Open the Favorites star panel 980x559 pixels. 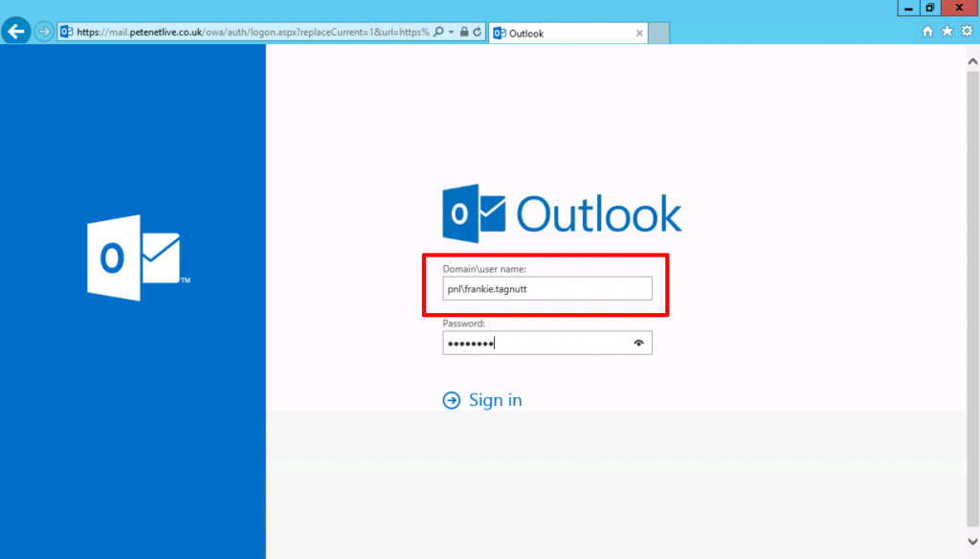pos(947,32)
